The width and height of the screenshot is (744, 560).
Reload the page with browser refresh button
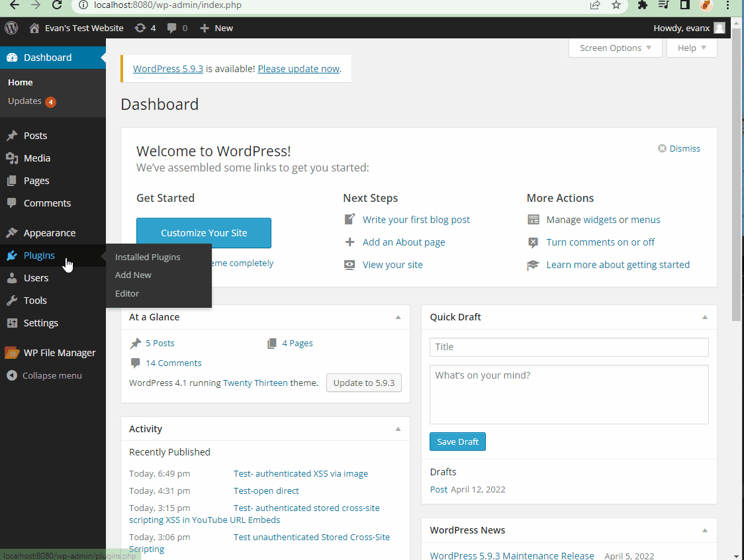(57, 5)
